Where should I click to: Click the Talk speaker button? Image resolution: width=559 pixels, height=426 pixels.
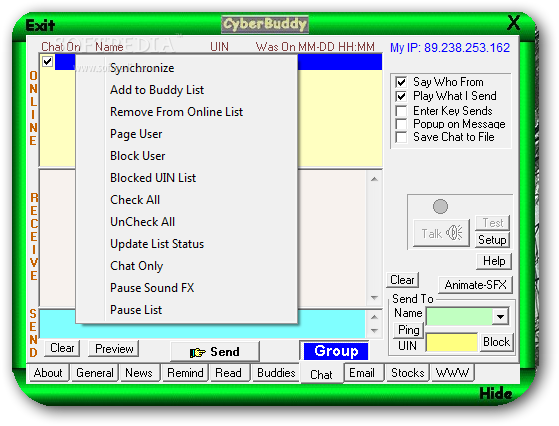pyautogui.click(x=441, y=233)
